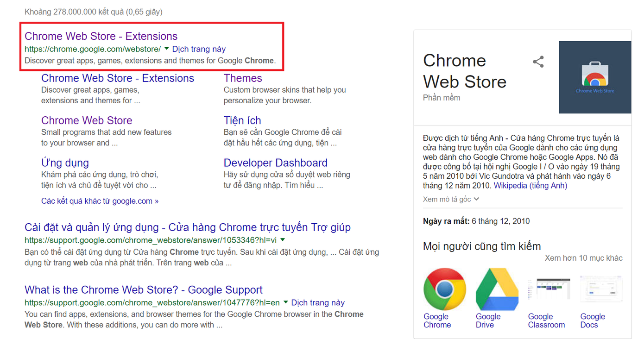Viewport: 644px width, 339px height.
Task: Open dropdown arrow next to chrome.google.com/webstore URL
Action: pyautogui.click(x=167, y=48)
